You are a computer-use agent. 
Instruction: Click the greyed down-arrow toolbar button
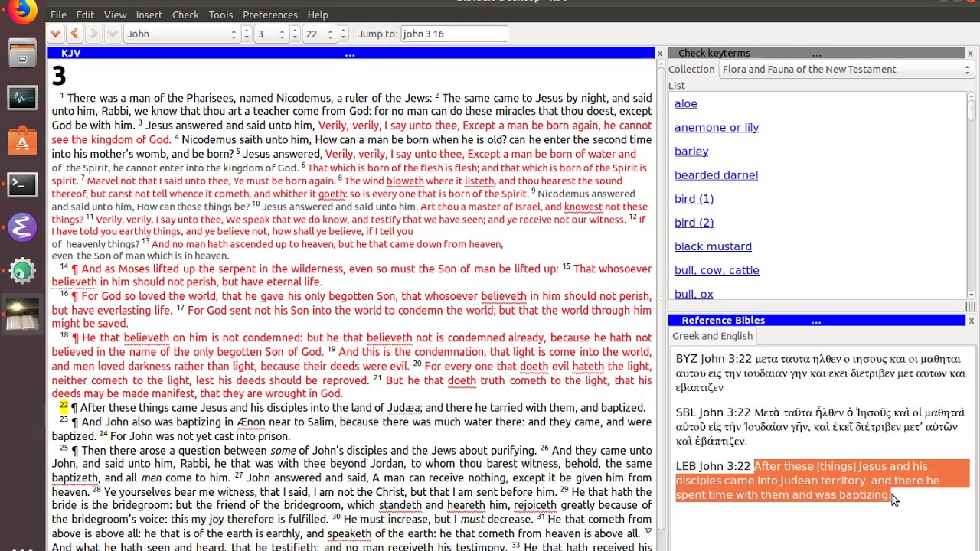tap(113, 34)
